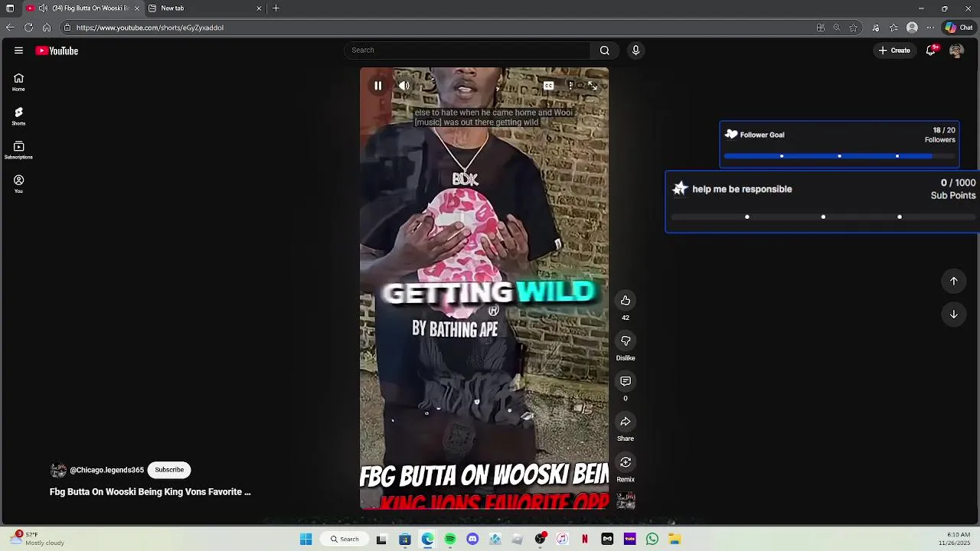Focus the YouTube search field

coord(467,51)
